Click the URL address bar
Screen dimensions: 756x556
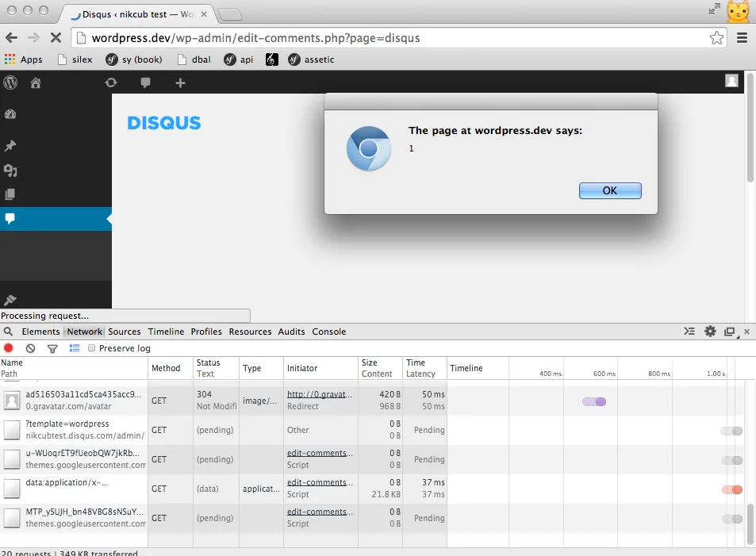397,38
